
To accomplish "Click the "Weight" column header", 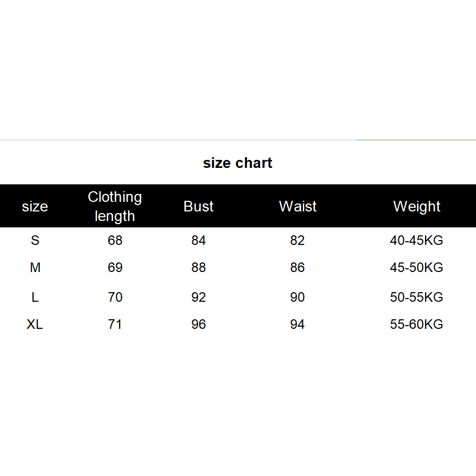I will click(416, 207).
